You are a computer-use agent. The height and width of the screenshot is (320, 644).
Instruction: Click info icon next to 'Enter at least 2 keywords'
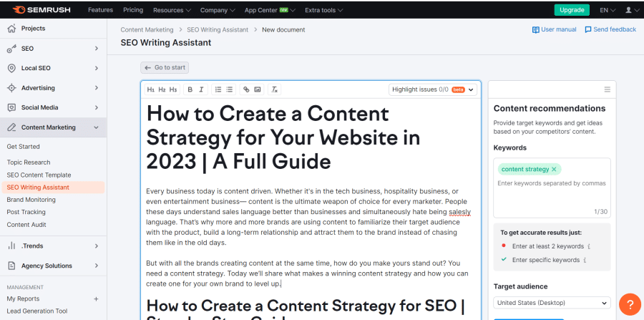[589, 246]
